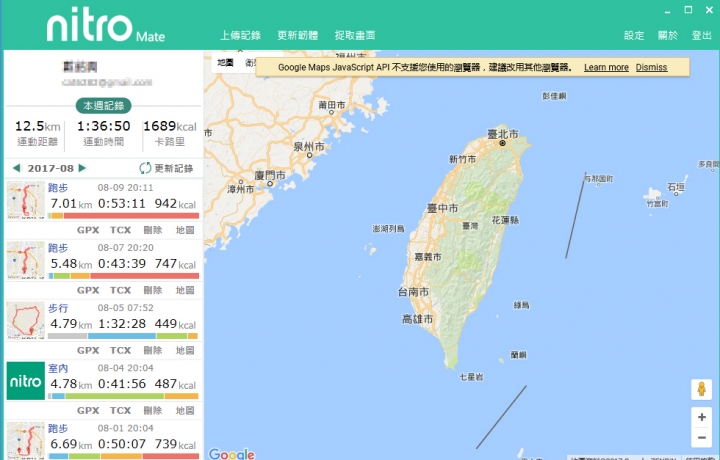
Task: Delete the 08-05 07:52 walk via 刪除
Action: (152, 350)
